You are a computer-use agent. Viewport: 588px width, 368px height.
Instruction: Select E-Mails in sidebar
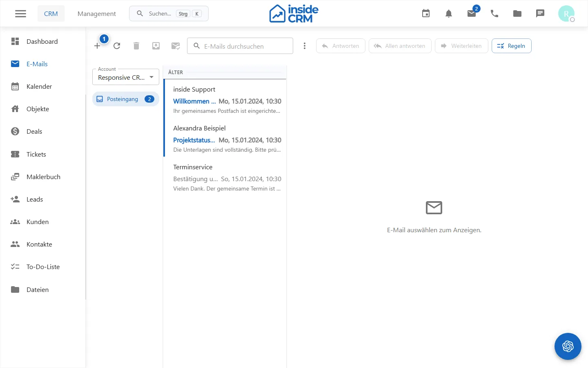pyautogui.click(x=42, y=64)
